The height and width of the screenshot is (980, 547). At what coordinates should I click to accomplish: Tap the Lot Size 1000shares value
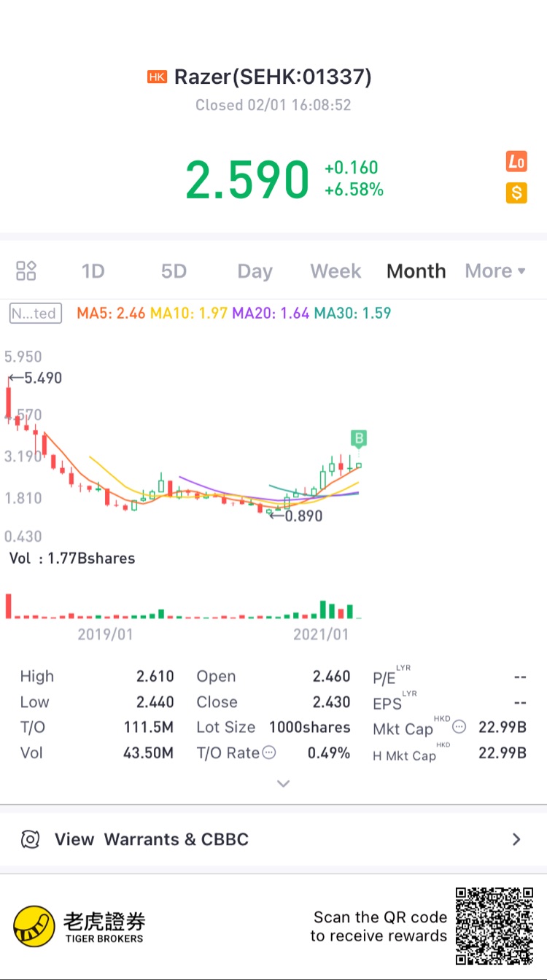(x=310, y=727)
